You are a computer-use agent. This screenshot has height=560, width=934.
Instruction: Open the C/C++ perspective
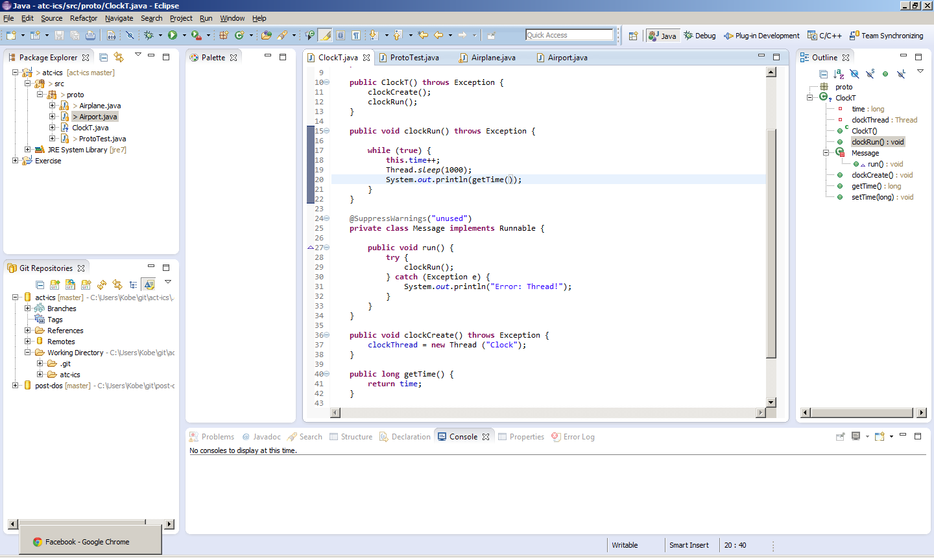pyautogui.click(x=824, y=36)
